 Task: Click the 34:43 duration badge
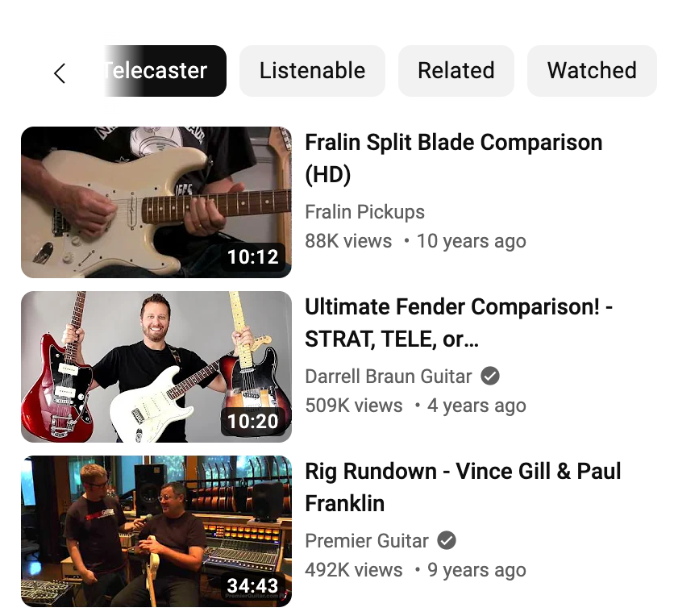tap(253, 585)
